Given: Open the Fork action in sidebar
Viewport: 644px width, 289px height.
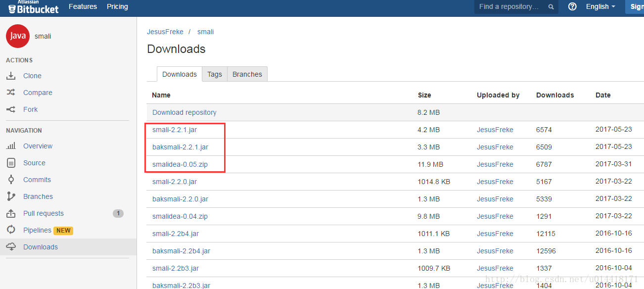Looking at the screenshot, I should tap(30, 109).
